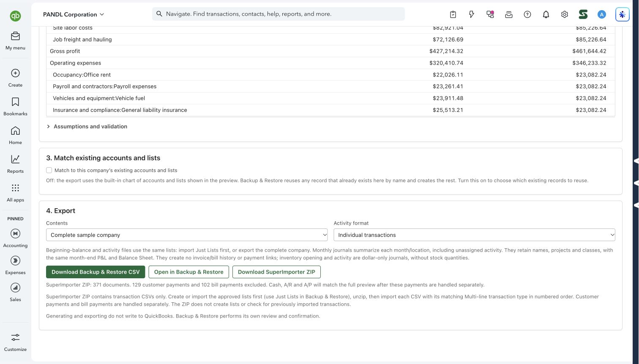Open pinned Accounting icon
The height and width of the screenshot is (364, 639).
click(15, 234)
